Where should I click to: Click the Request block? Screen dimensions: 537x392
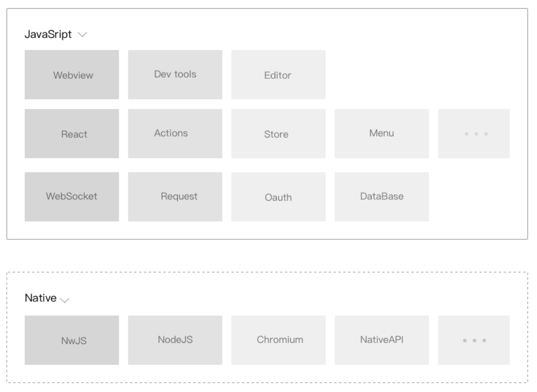pyautogui.click(x=175, y=197)
